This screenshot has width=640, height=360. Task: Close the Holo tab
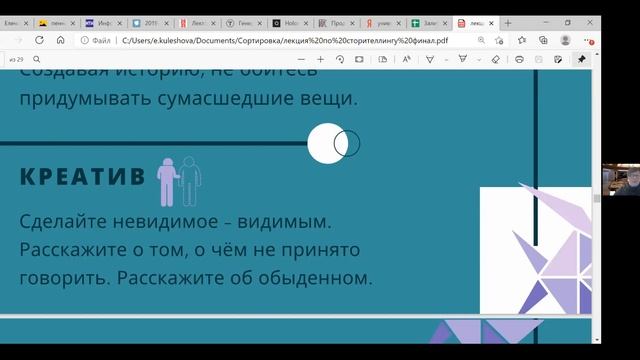click(306, 23)
